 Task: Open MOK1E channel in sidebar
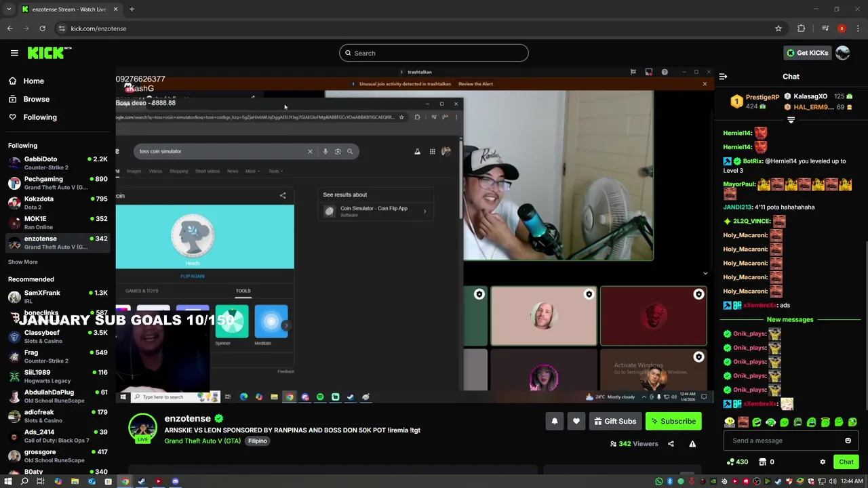tap(58, 223)
